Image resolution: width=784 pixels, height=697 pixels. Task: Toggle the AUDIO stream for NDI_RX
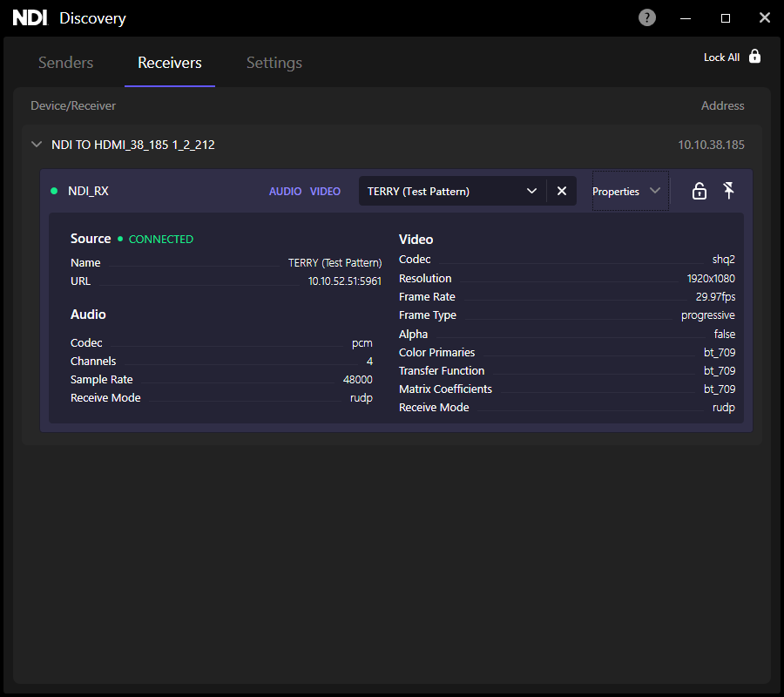pos(285,191)
